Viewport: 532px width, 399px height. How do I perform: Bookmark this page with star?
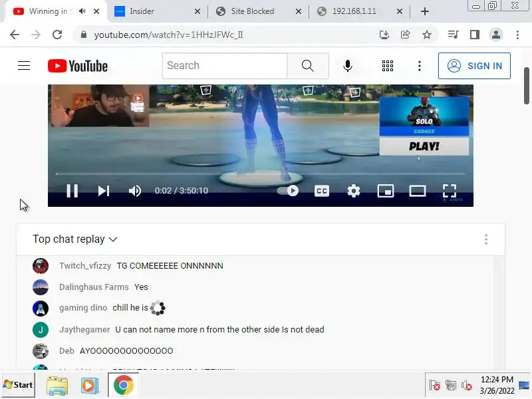click(427, 35)
